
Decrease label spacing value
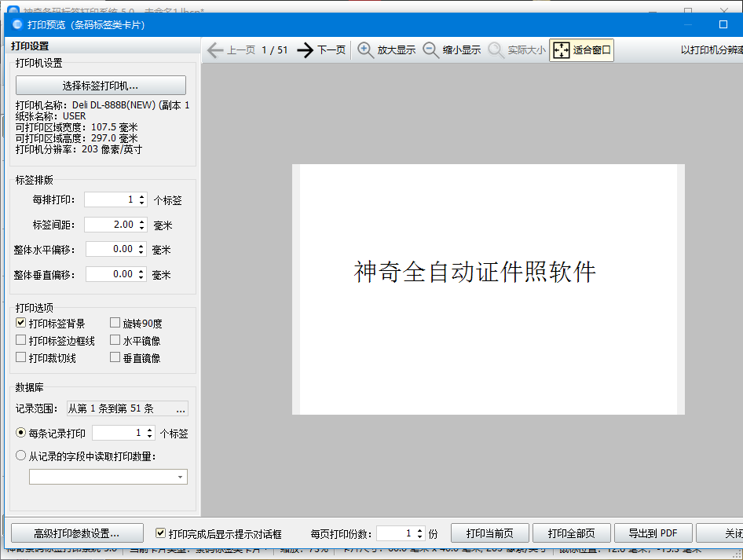click(141, 228)
